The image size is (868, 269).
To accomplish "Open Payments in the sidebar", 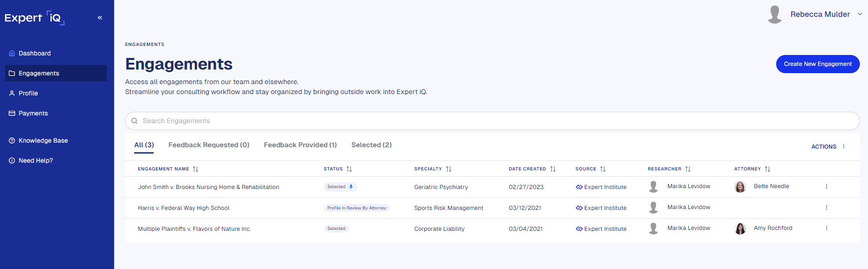I will tap(33, 113).
